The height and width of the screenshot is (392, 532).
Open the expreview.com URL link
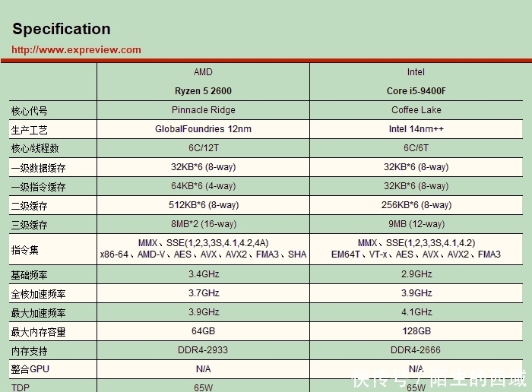76,50
